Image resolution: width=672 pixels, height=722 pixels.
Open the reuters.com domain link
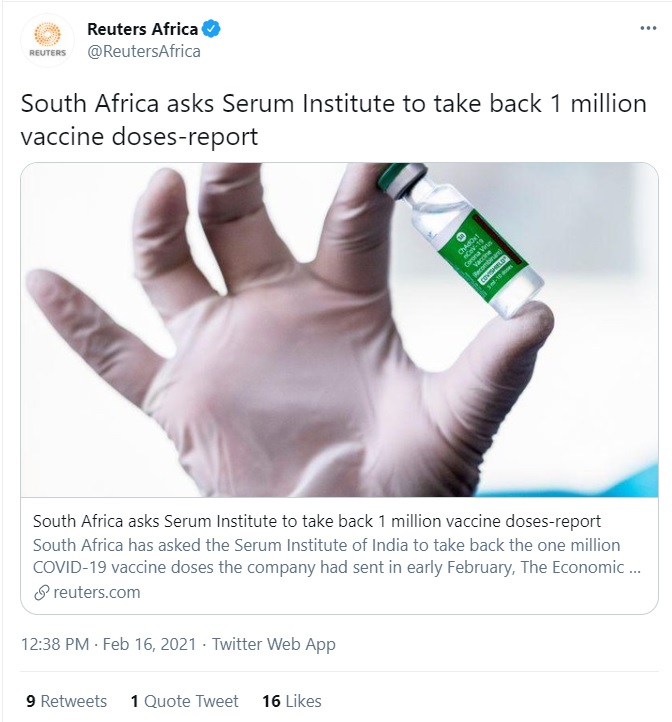click(x=96, y=592)
